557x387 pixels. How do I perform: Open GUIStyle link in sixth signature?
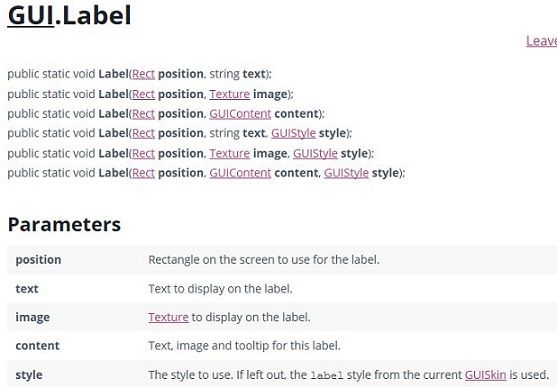pos(346,173)
